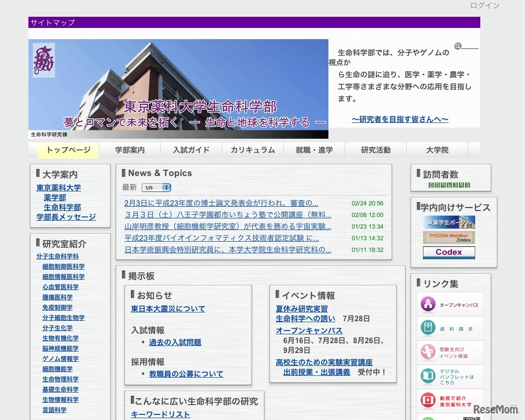Open 受験生向けイベント情報 via the pink runner icon
The height and width of the screenshot is (420, 525).
(429, 352)
